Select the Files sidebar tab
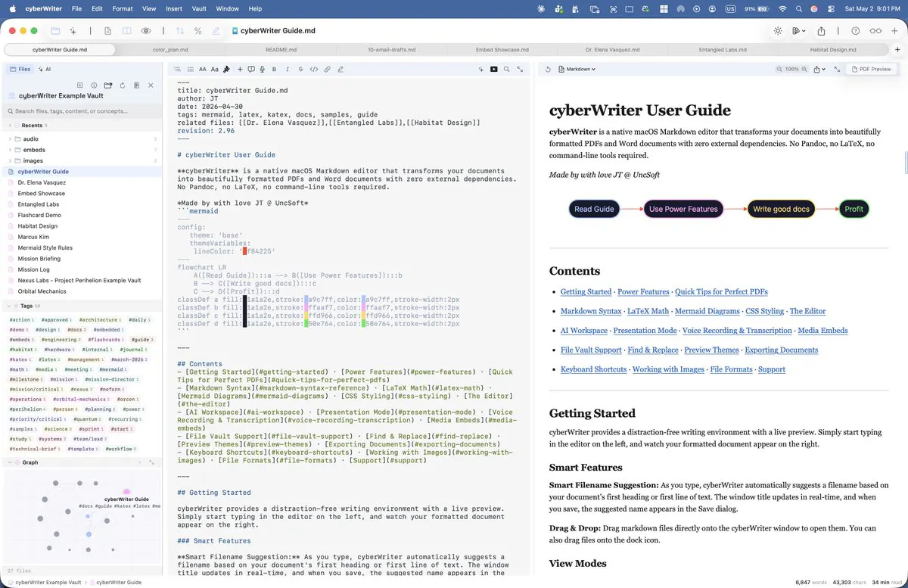 (20, 69)
